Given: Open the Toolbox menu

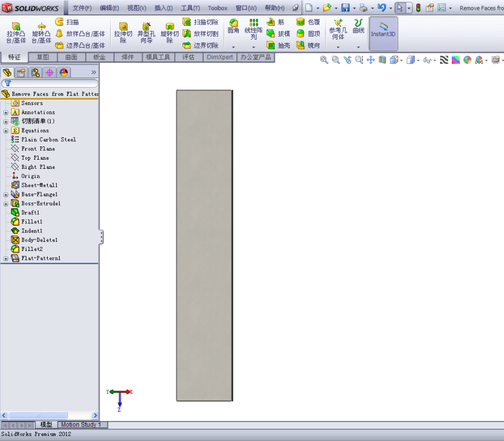Looking at the screenshot, I should [x=218, y=8].
